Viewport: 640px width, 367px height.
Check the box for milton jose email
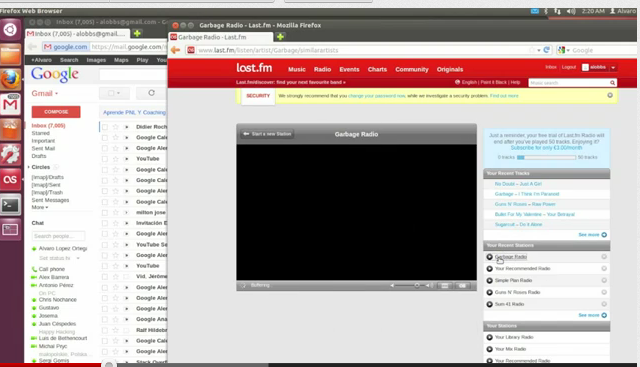point(105,213)
